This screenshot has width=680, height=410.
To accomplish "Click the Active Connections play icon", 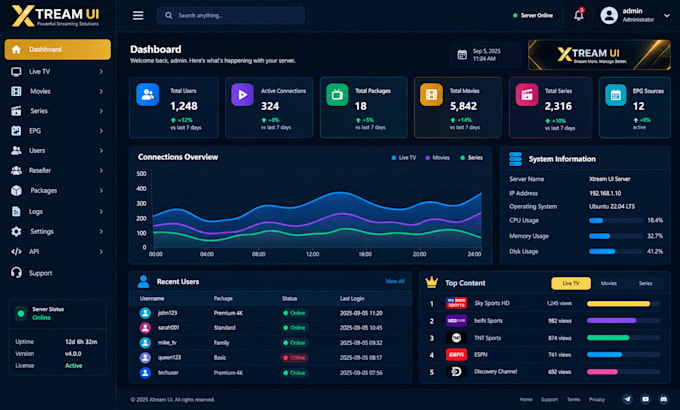I will pyautogui.click(x=242, y=95).
